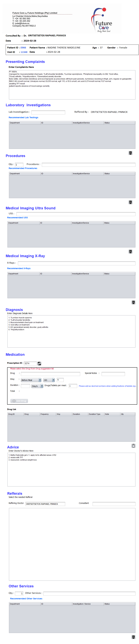Open Patient ID 5966 link

[23, 48]
